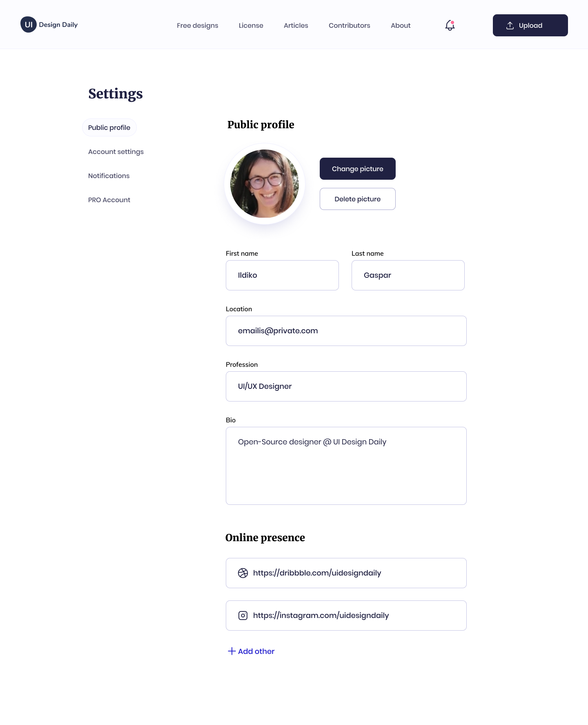Click into the Bio text area
The width and height of the screenshot is (588, 725).
coord(346,466)
